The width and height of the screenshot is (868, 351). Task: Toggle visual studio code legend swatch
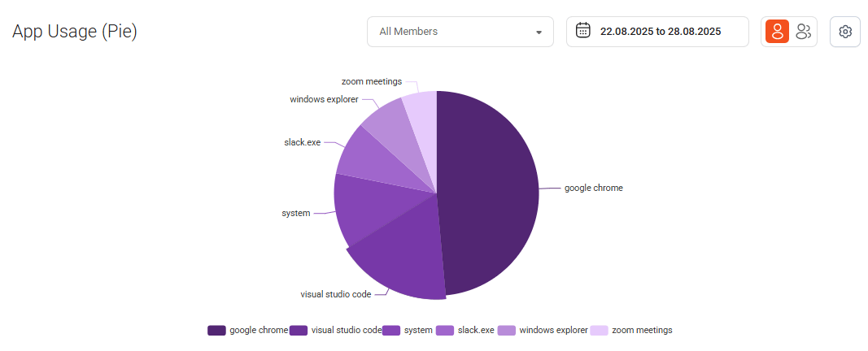pos(299,331)
